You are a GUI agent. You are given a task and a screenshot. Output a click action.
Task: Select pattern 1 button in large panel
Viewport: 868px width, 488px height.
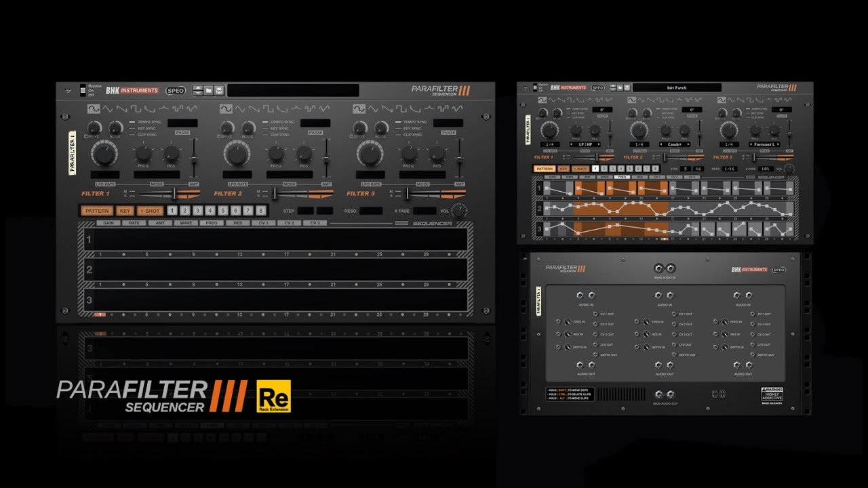pyautogui.click(x=172, y=211)
